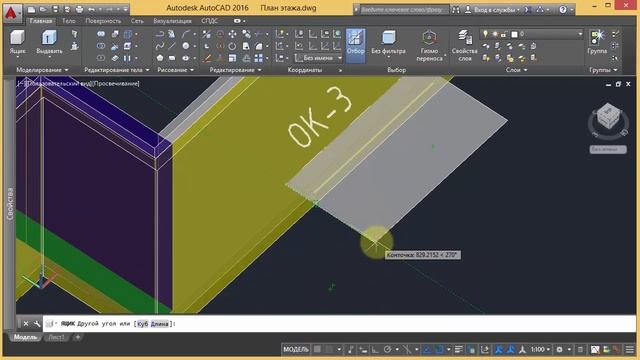Click the Help question mark icon
The height and width of the screenshot is (360, 640).
563,9
